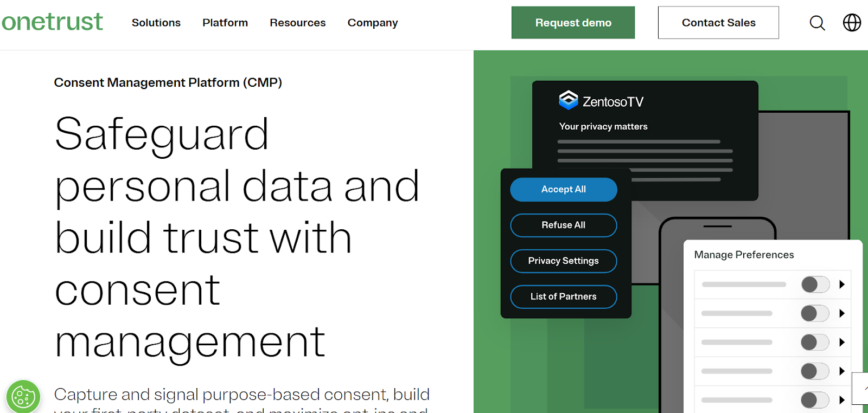Open the Platform menu

pos(225,23)
